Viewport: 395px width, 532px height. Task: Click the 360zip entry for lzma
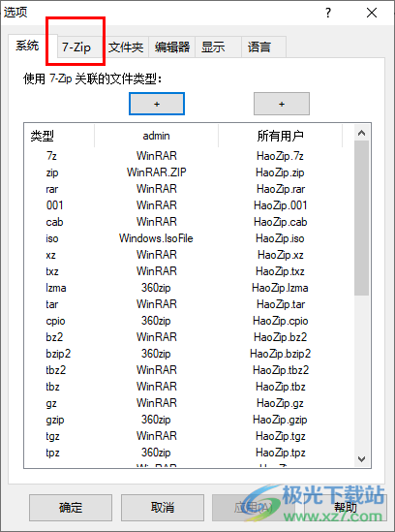click(156, 288)
